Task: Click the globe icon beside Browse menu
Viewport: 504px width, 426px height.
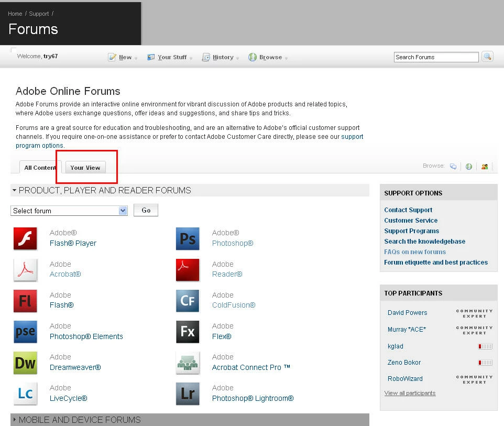Action: (253, 57)
